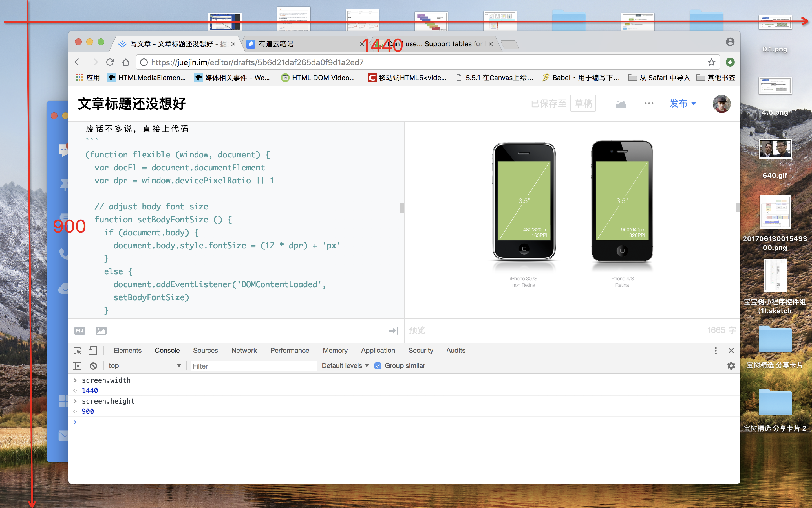
Task: Open the Babel bookmark
Action: (x=581, y=78)
